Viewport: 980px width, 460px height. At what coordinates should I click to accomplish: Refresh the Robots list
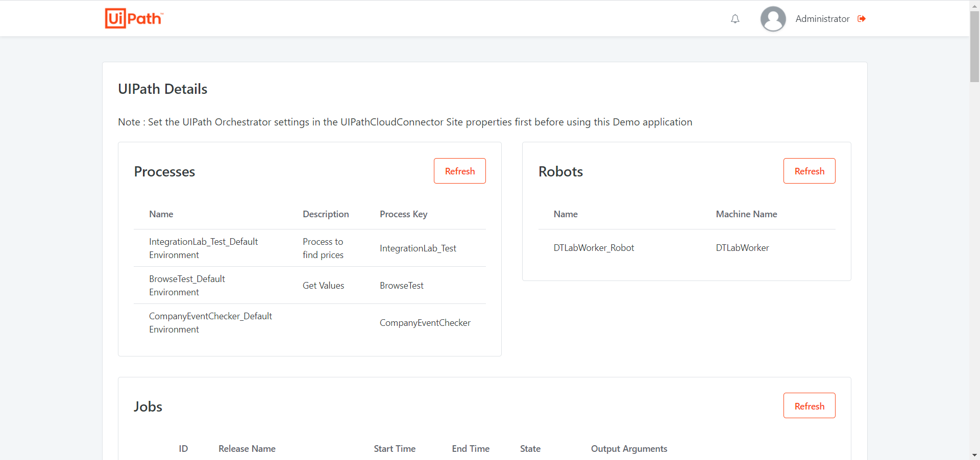[810, 171]
